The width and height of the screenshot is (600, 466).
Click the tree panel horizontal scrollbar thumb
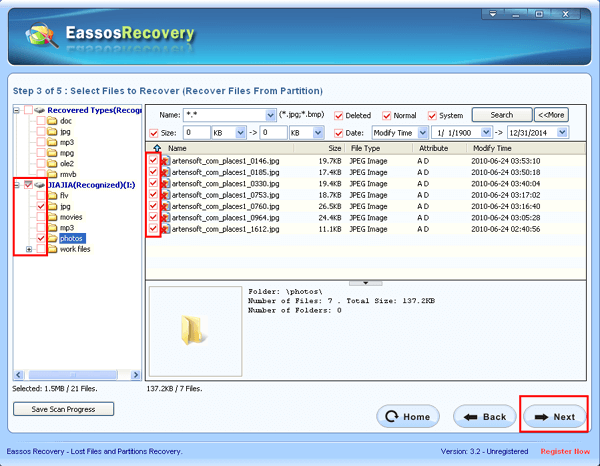click(x=73, y=375)
